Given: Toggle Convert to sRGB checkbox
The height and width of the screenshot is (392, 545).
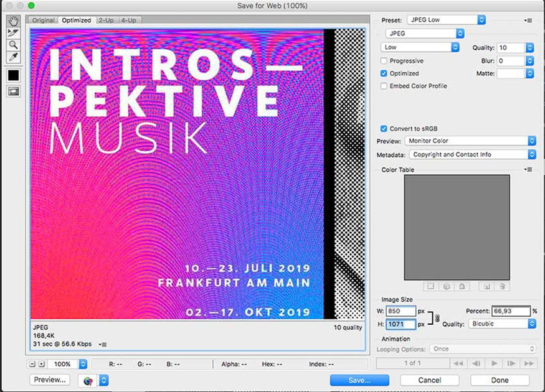Looking at the screenshot, I should tap(384, 129).
